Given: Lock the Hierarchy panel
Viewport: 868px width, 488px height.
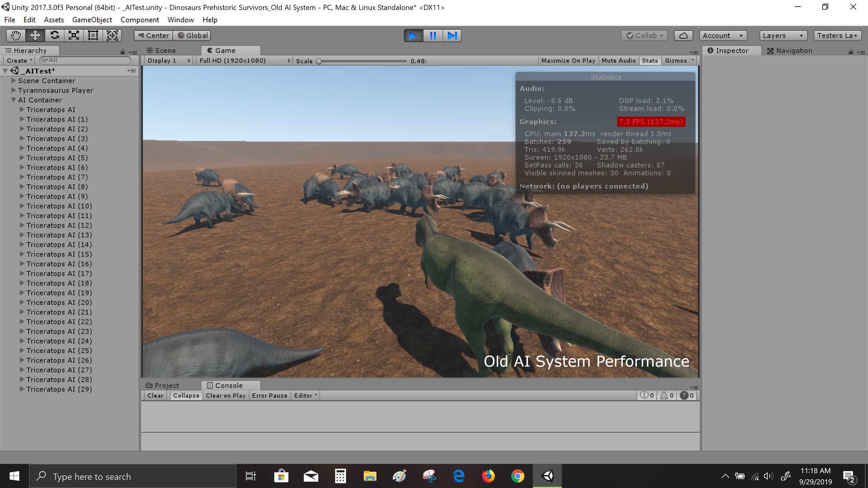Looking at the screenshot, I should 123,52.
